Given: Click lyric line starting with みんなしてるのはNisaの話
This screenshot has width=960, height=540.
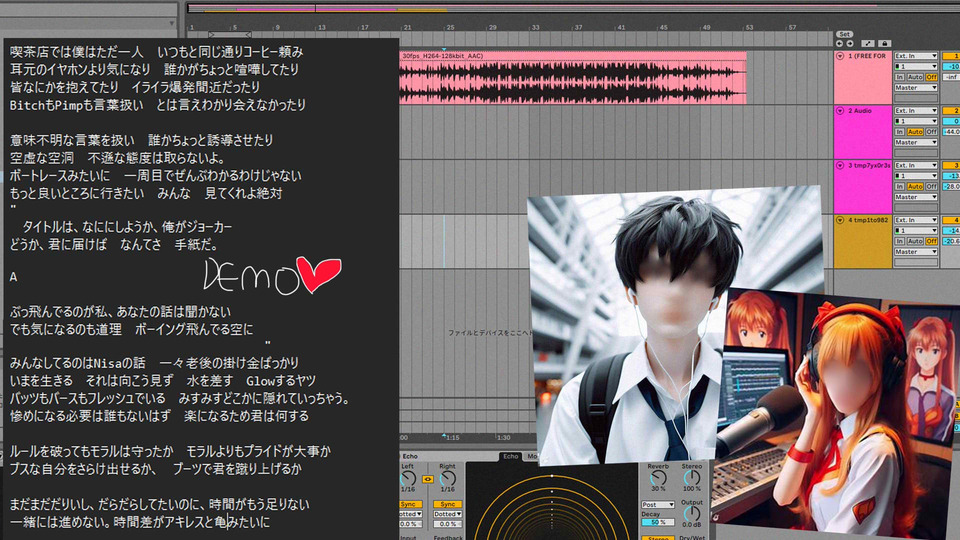Looking at the screenshot, I should pos(154,363).
